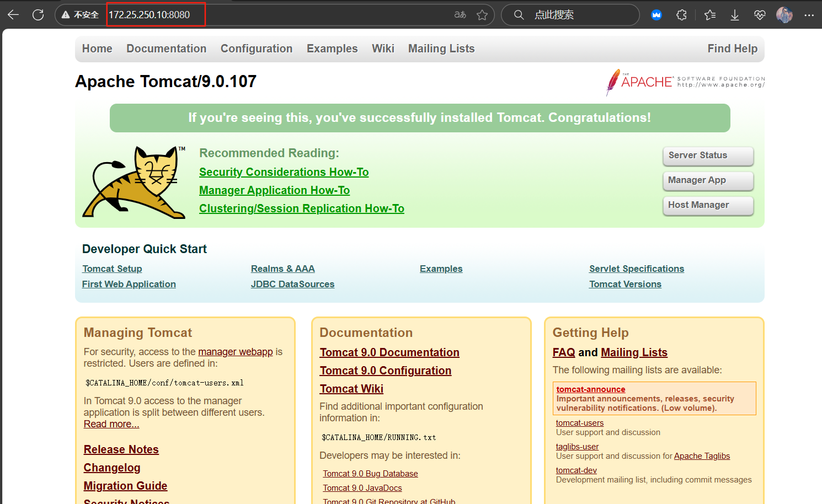
Task: Open the Release Notes link
Action: pyautogui.click(x=121, y=449)
